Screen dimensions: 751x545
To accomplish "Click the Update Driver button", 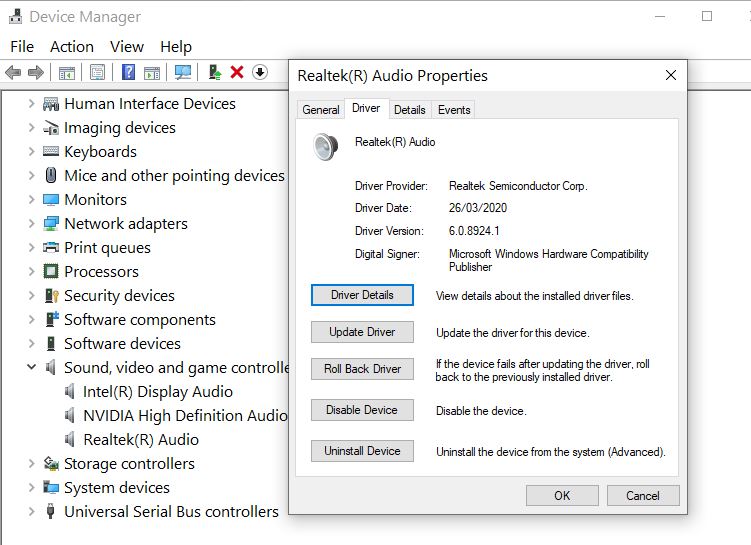I will (x=362, y=332).
